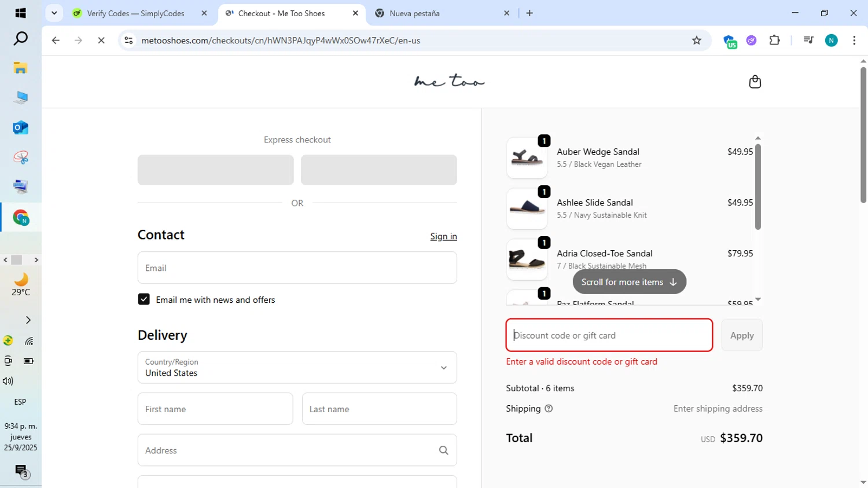The image size is (868, 488).
Task: Bookmark this page with the star icon
Action: point(697,41)
